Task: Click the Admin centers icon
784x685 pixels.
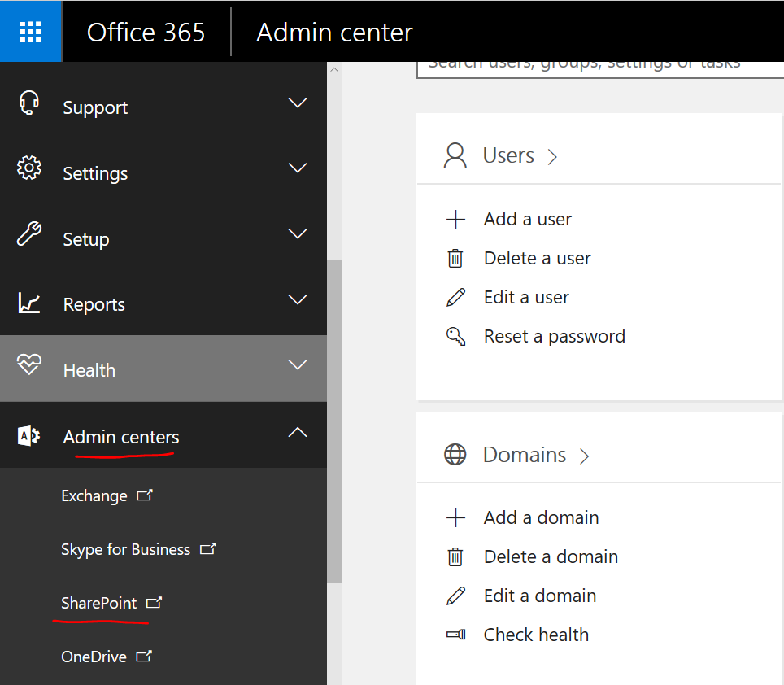Action: pos(29,435)
